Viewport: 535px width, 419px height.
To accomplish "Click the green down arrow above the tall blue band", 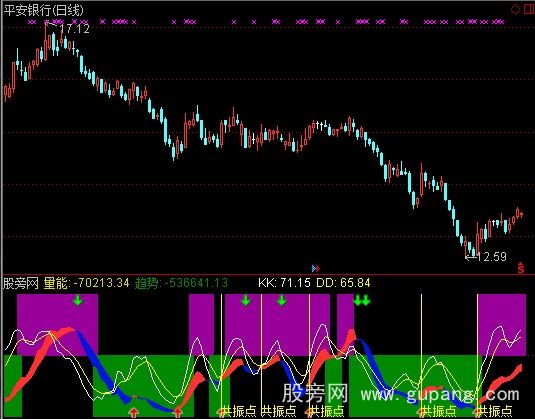I will point(78,300).
